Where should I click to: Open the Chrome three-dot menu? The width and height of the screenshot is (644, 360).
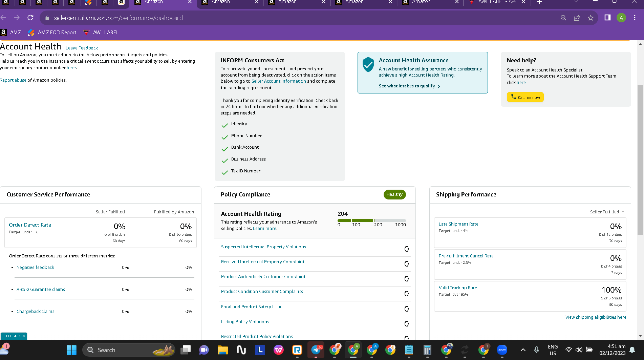click(x=635, y=18)
